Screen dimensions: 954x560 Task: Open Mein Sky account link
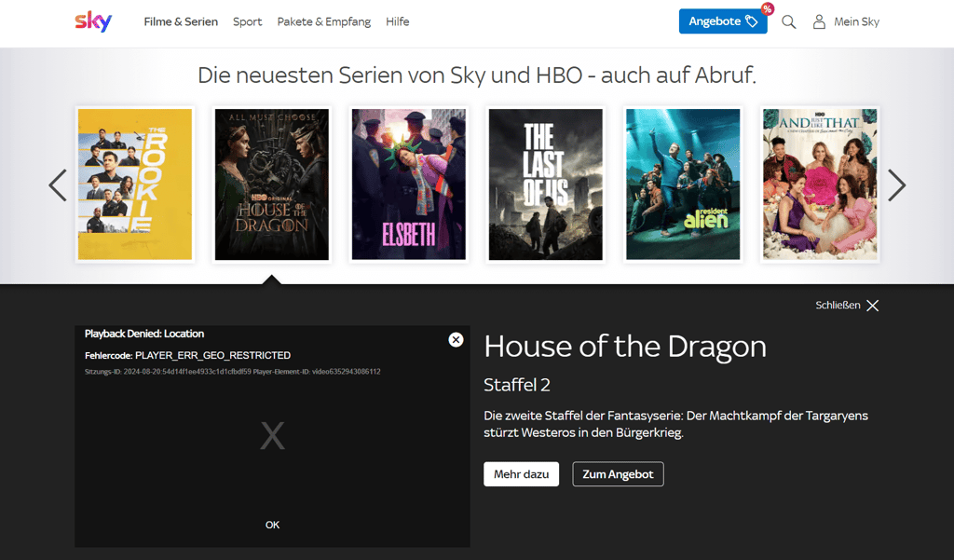coord(857,22)
